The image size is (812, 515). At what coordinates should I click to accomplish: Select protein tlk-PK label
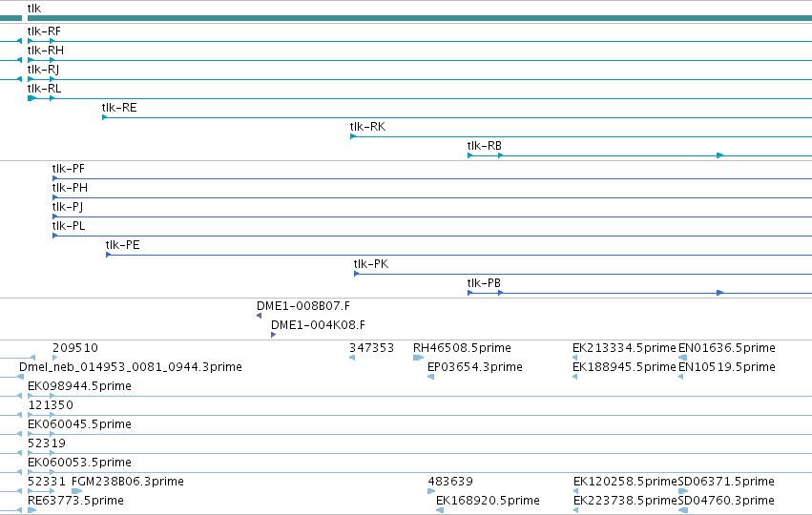tap(371, 264)
